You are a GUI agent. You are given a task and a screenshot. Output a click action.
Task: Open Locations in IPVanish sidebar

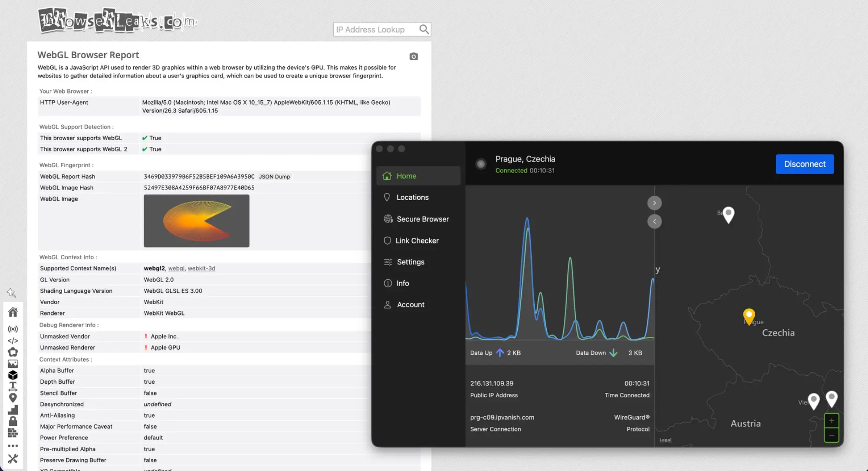point(412,197)
